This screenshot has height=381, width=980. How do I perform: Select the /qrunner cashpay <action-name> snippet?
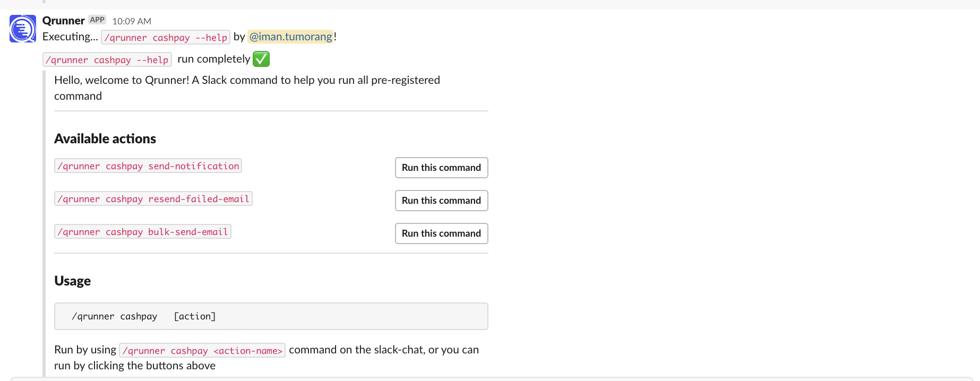pos(203,350)
